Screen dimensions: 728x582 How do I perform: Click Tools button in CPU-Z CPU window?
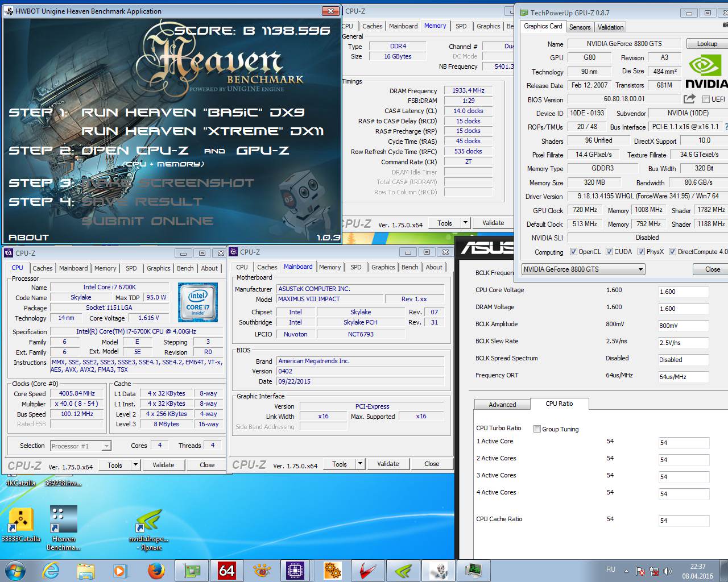pyautogui.click(x=115, y=465)
